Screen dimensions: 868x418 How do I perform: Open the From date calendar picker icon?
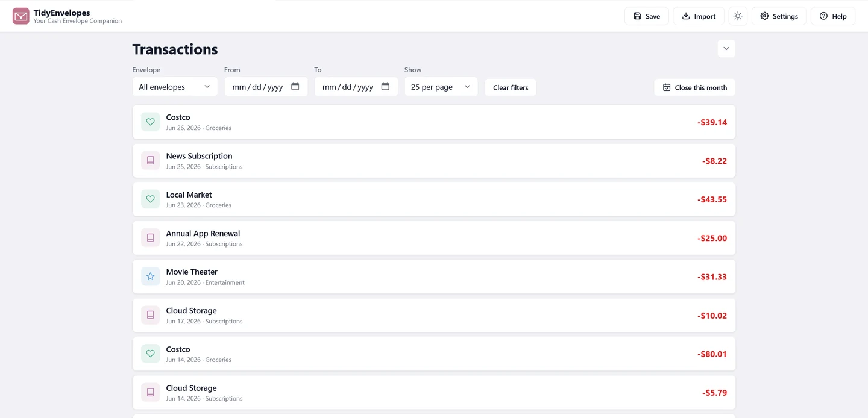coord(295,87)
